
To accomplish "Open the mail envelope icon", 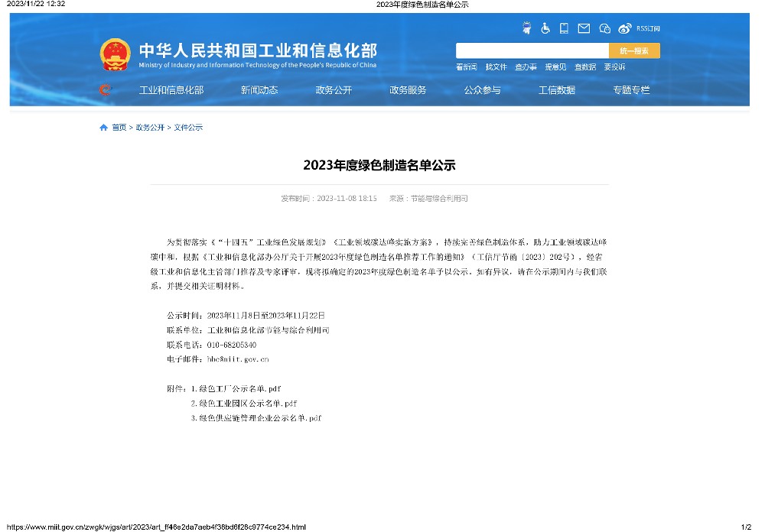I will pos(584,28).
